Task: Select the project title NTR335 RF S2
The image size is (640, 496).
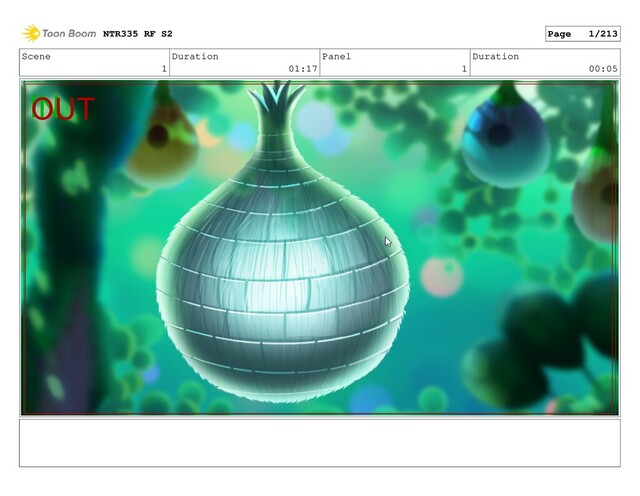Action: (138, 34)
